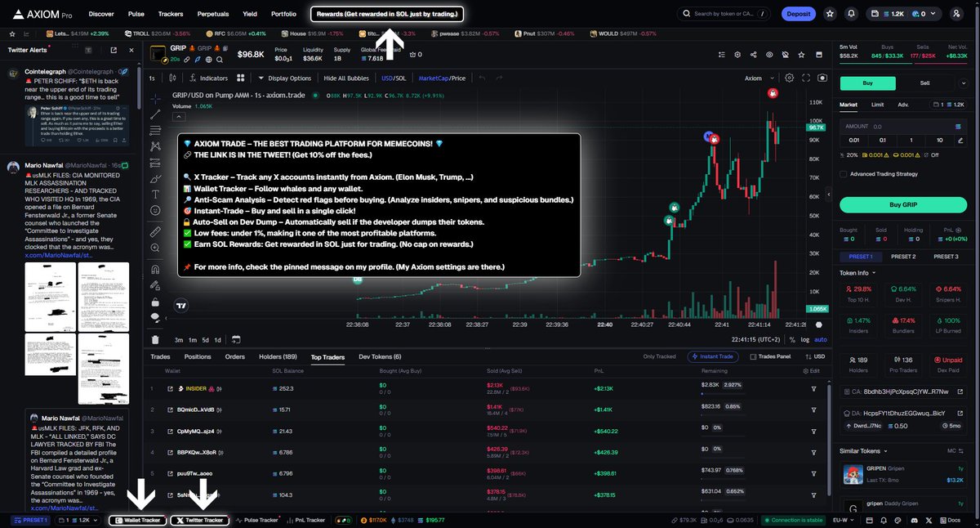This screenshot has width=980, height=528.
Task: Click the AMOUNT input field
Action: (904, 127)
